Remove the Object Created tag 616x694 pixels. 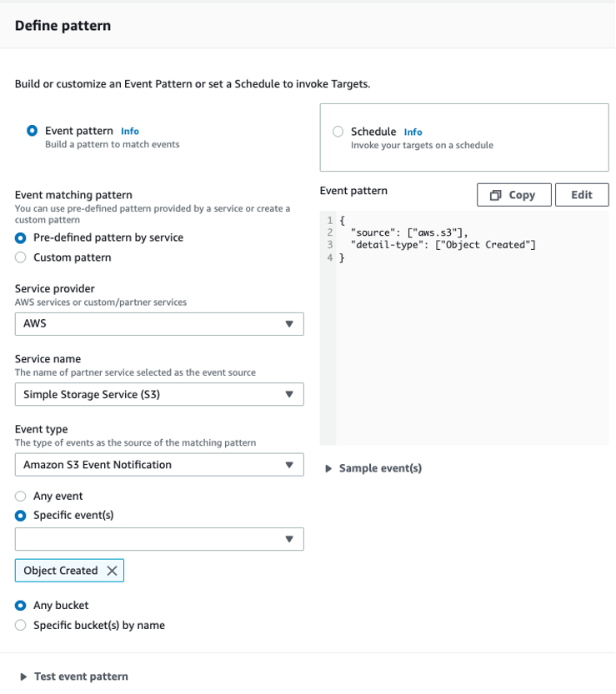pyautogui.click(x=112, y=571)
